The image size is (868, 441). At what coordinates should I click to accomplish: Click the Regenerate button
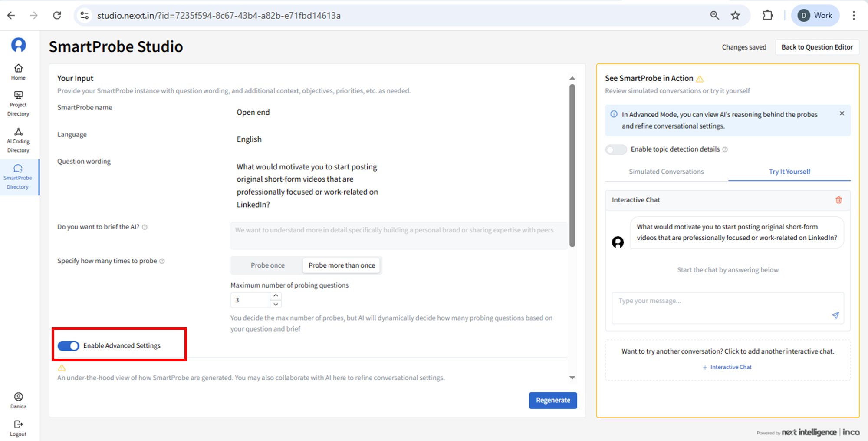(x=552, y=400)
